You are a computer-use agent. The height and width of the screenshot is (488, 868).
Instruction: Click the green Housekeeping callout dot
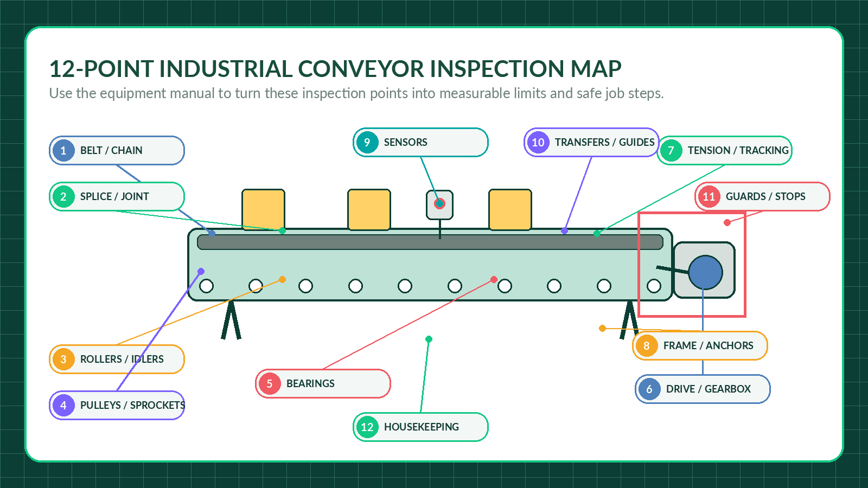(429, 339)
